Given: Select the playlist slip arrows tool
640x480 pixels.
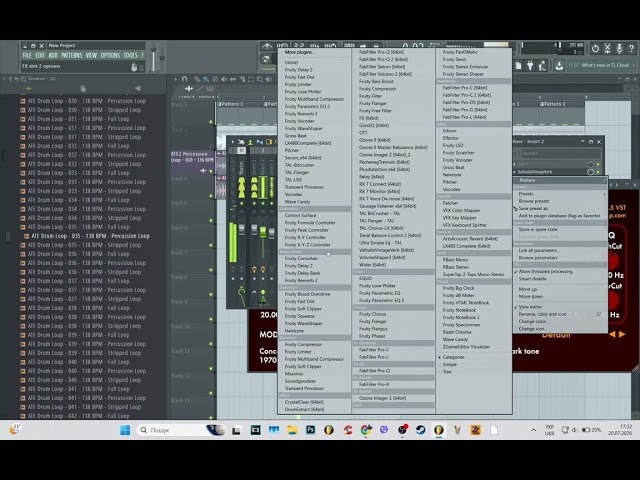Looking at the screenshot, I should 233,79.
